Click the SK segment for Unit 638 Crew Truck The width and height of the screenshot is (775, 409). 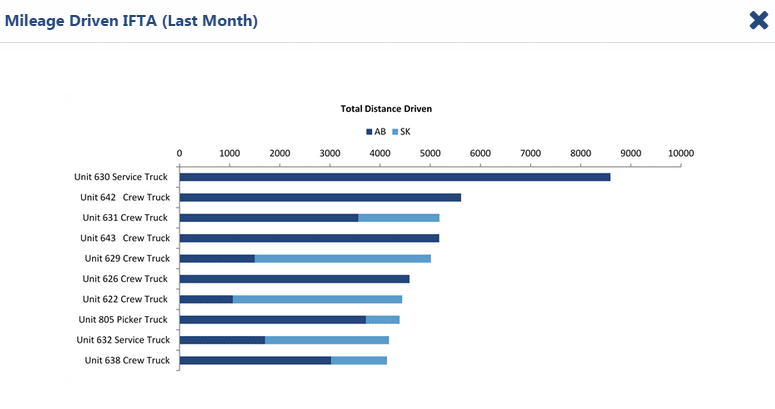[x=359, y=360]
